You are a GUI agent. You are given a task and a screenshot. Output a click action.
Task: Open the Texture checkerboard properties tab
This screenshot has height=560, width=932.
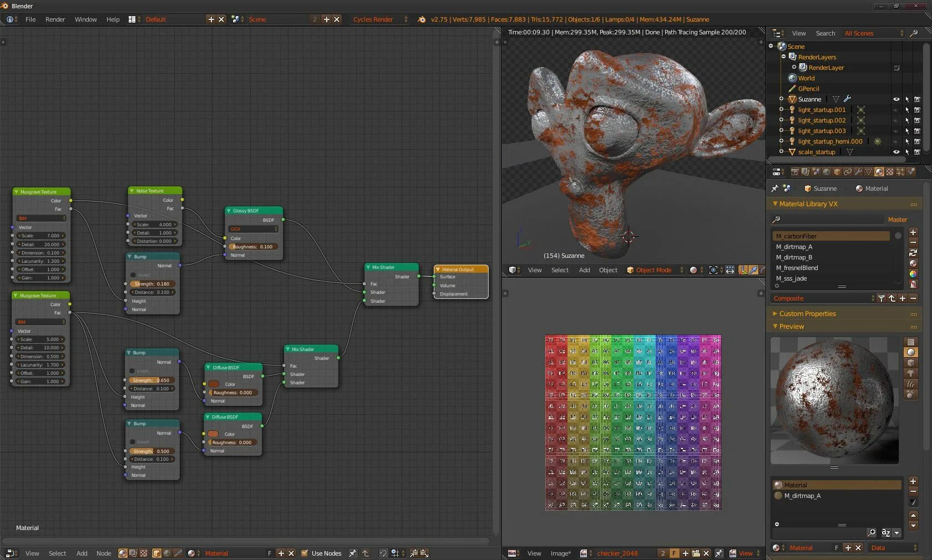890,172
